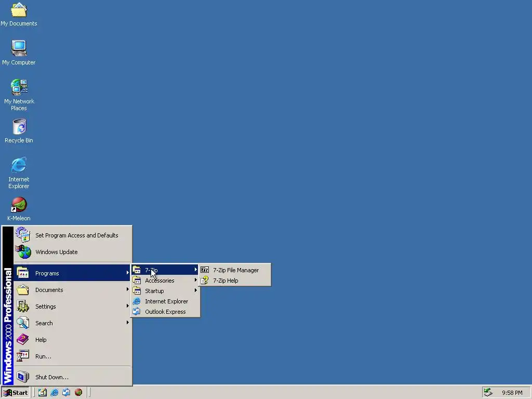This screenshot has height=399, width=532.
Task: Open the Accessories program folder
Action: (x=165, y=281)
